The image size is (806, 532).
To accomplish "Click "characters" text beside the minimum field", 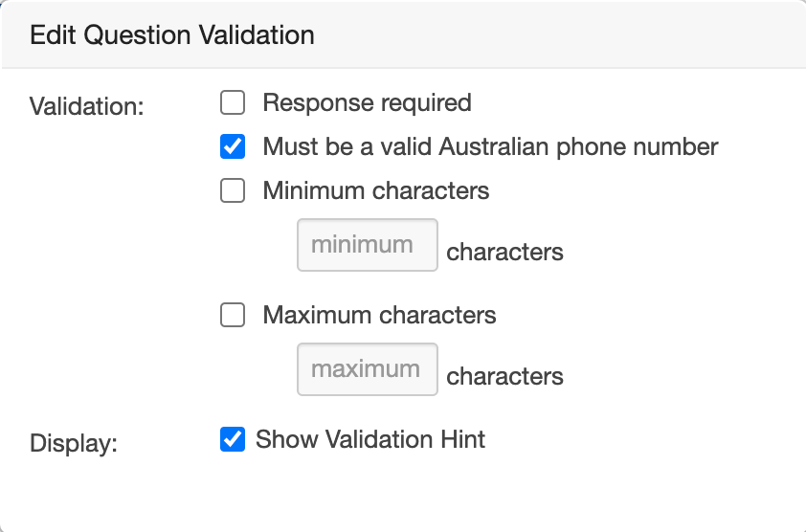I will 504,253.
